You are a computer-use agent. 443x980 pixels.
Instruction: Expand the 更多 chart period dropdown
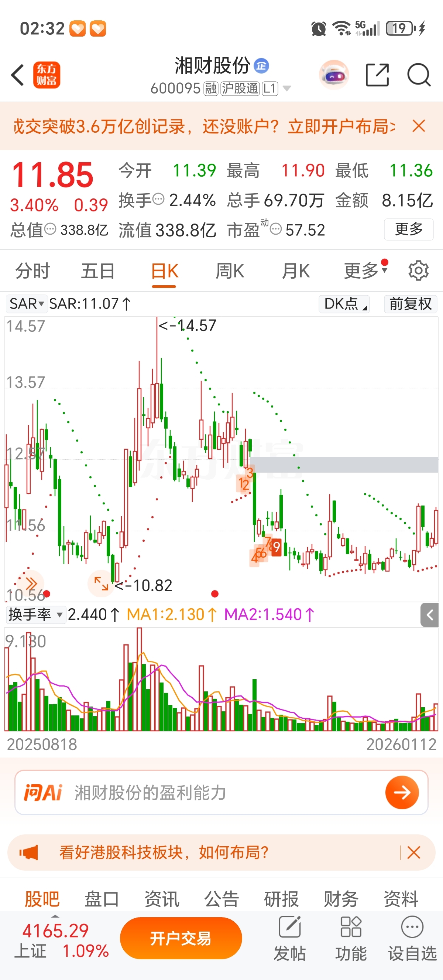365,270
